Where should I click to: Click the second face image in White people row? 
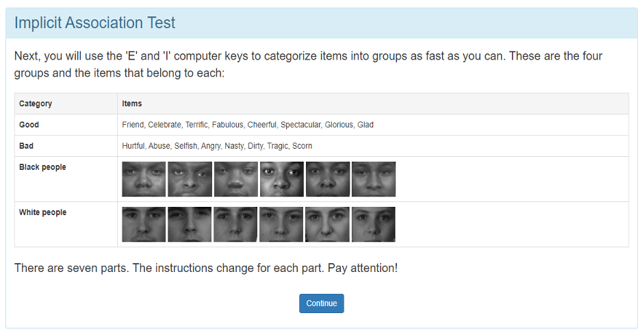click(x=190, y=225)
